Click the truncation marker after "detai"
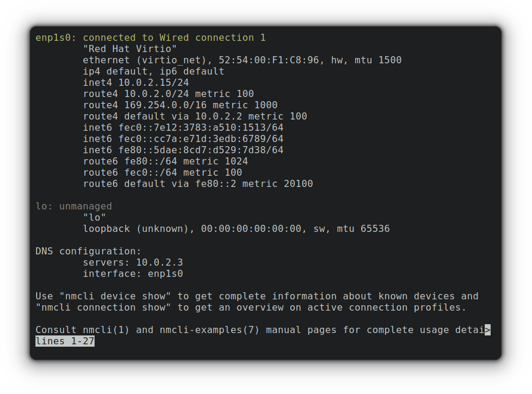 [x=488, y=330]
